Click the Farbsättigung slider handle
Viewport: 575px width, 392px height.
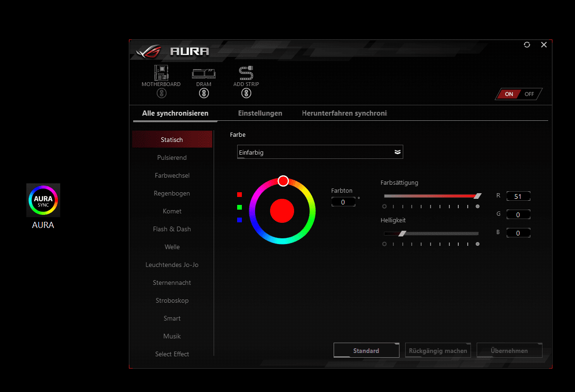click(478, 196)
